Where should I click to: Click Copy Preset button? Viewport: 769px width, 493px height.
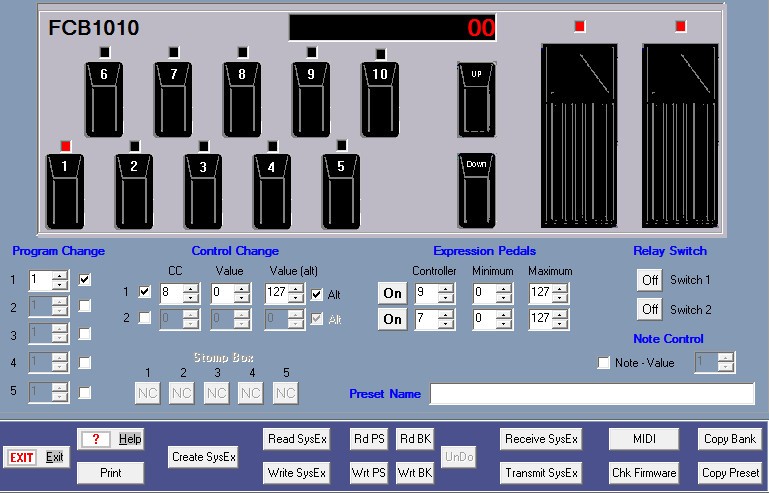pos(730,473)
